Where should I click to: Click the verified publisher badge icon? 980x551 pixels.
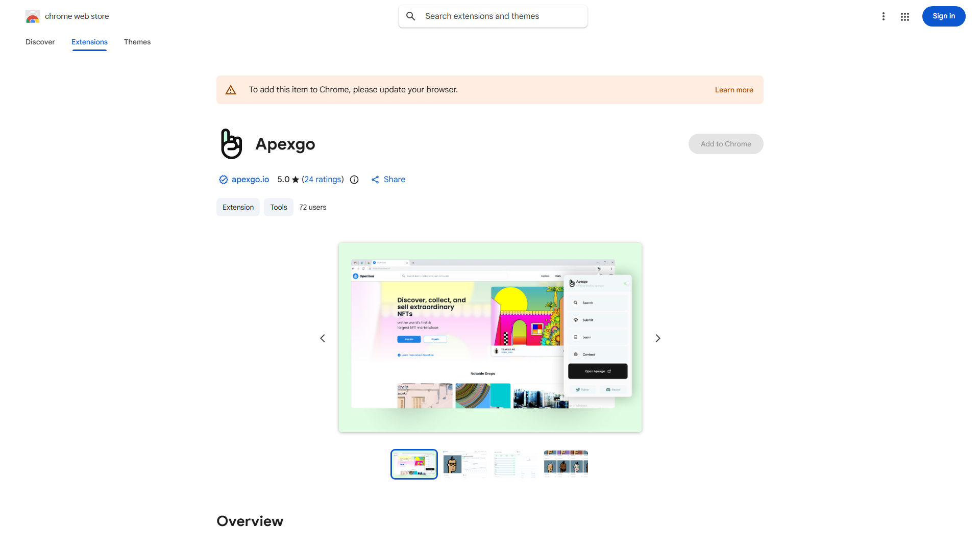pos(223,180)
